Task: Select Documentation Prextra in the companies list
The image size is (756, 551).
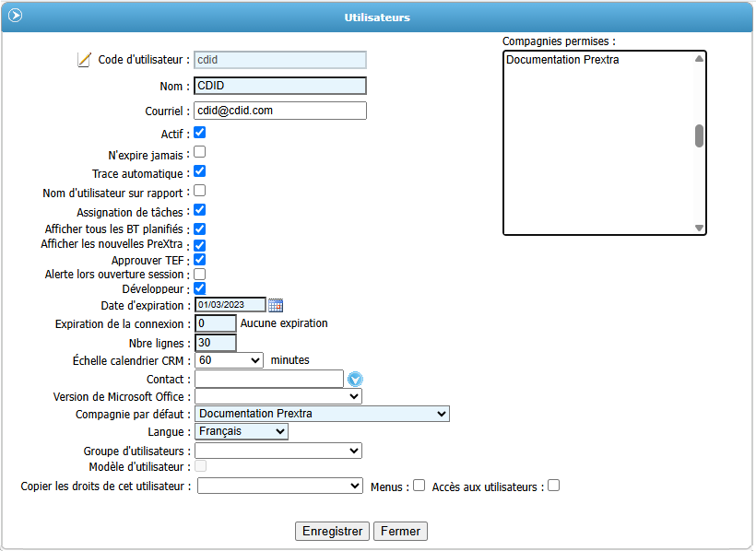Action: point(562,61)
